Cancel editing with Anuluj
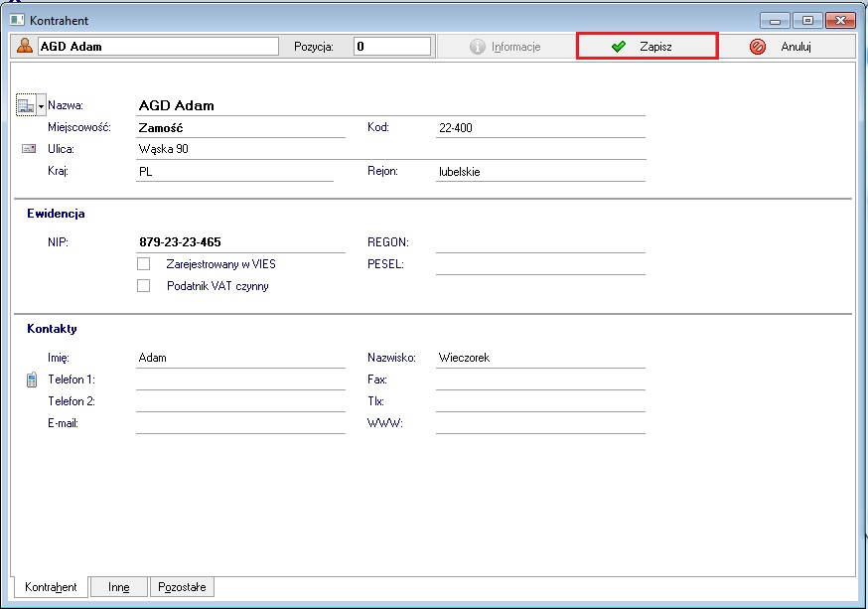868x609 pixels. 787,47
